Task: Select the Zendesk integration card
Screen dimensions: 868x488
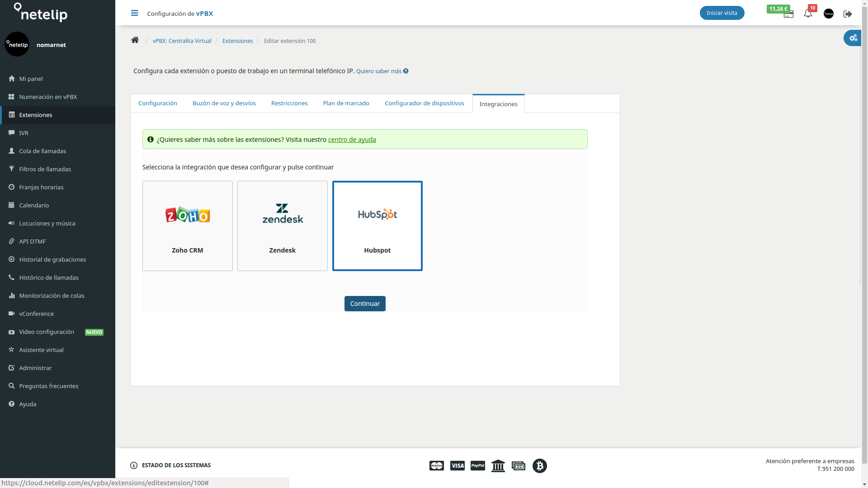Action: 283,226
